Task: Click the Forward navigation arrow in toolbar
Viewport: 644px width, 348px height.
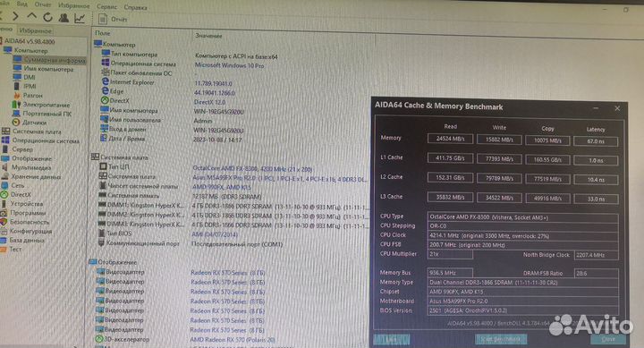Action: (15, 16)
